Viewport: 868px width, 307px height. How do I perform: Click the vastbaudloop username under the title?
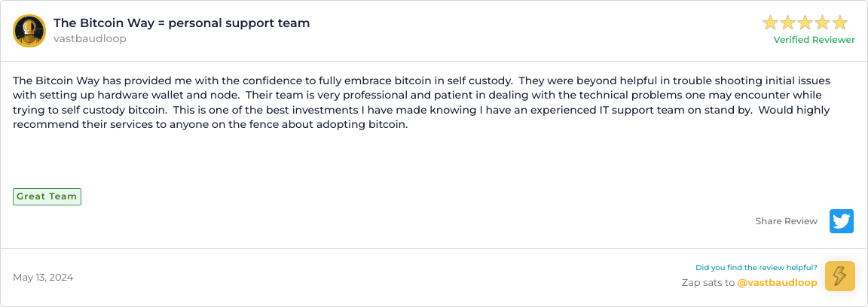point(90,39)
